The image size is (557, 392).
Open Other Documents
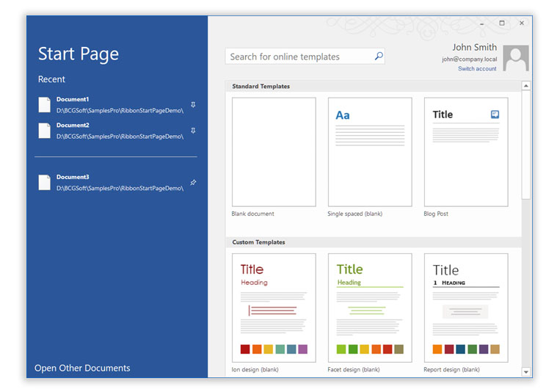coord(82,368)
